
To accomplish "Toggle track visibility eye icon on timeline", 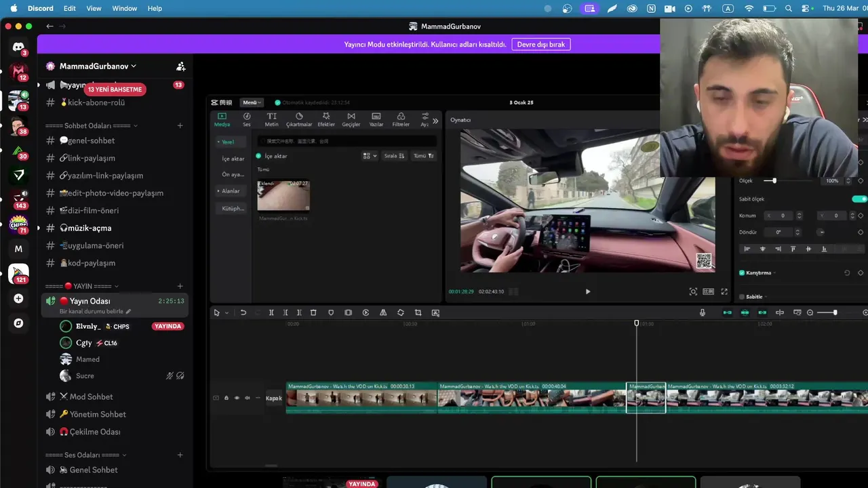I will [x=237, y=398].
